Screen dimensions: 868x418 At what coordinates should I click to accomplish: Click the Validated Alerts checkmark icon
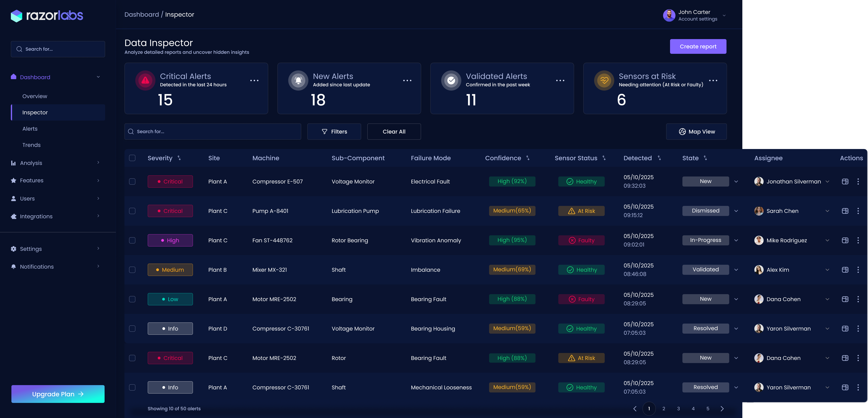(451, 80)
